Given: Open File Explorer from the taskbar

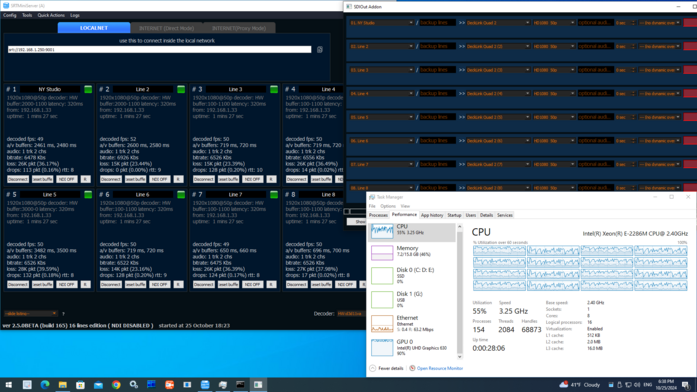Looking at the screenshot, I should (x=63, y=385).
